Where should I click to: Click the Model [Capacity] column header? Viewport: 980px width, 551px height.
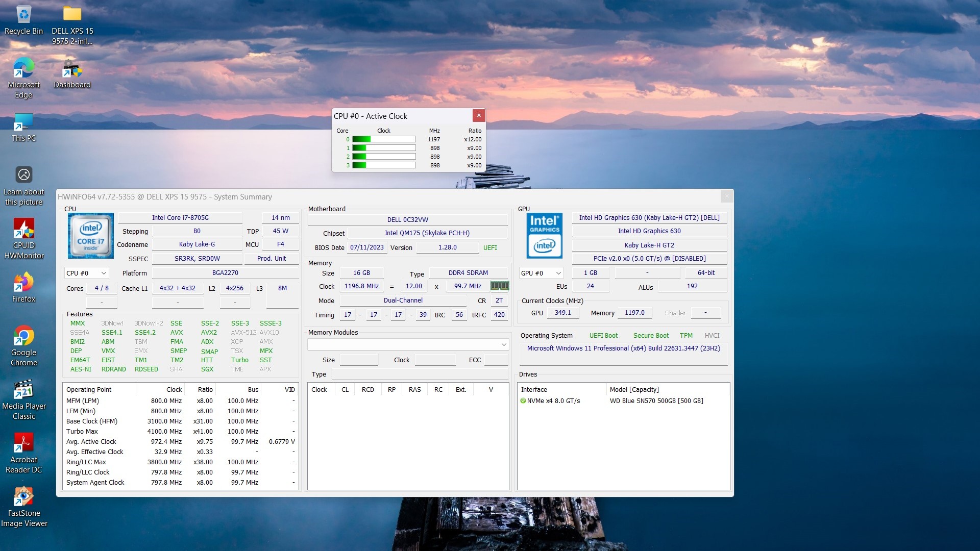pos(668,390)
